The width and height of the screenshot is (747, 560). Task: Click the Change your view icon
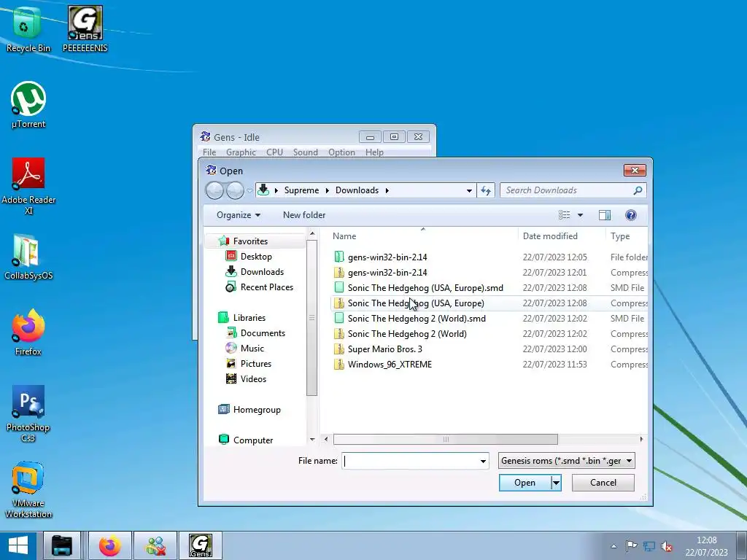[565, 215]
